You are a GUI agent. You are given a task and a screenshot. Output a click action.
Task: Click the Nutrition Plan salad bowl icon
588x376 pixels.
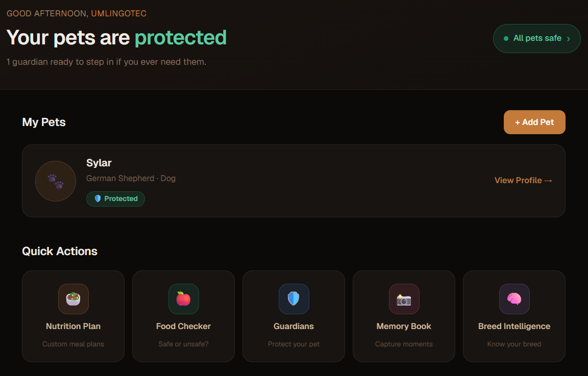pyautogui.click(x=73, y=299)
